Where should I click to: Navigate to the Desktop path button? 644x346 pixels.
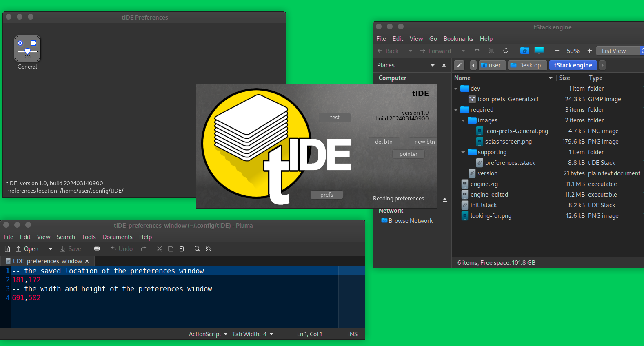(x=527, y=65)
